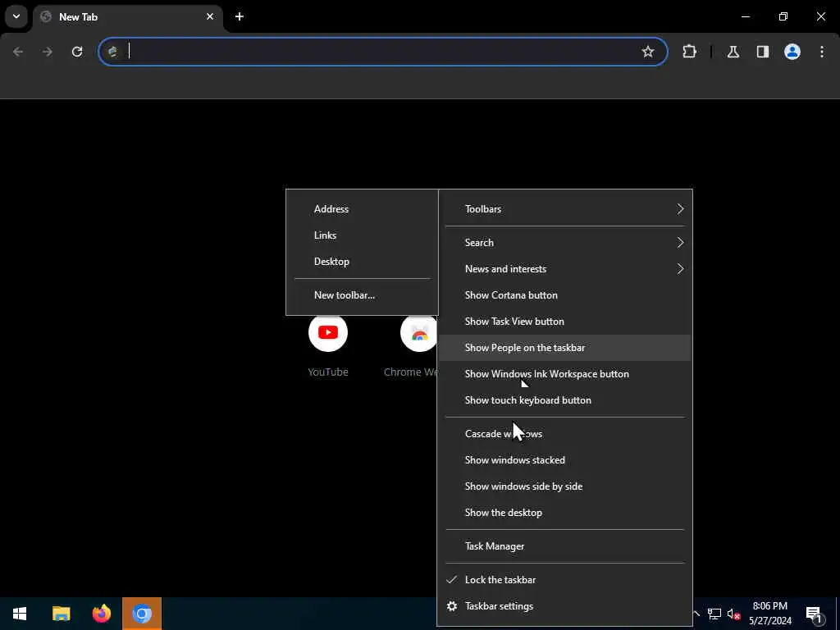Screen dimensions: 840x630
Task: Reload the page with refresh icon
Action: pos(77,52)
